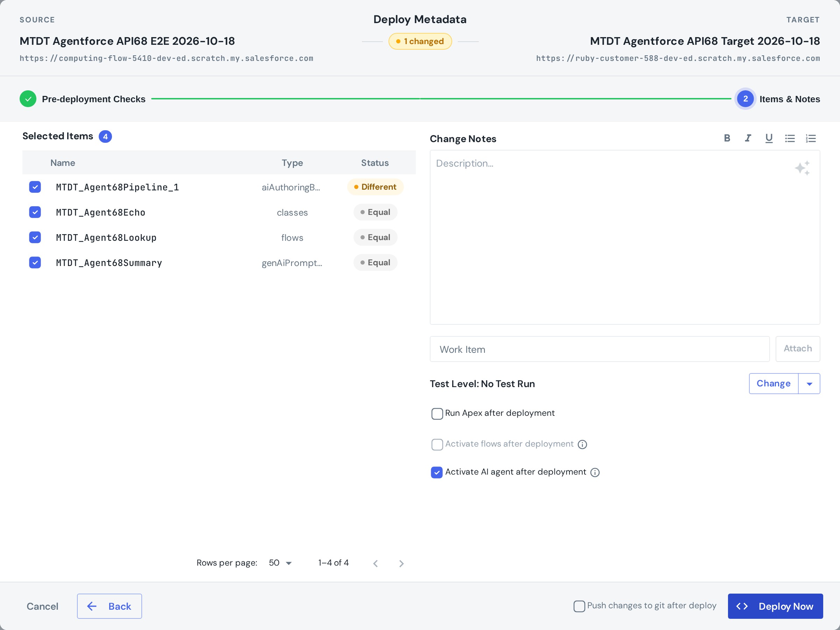Focus the Work Item input field

[599, 349]
